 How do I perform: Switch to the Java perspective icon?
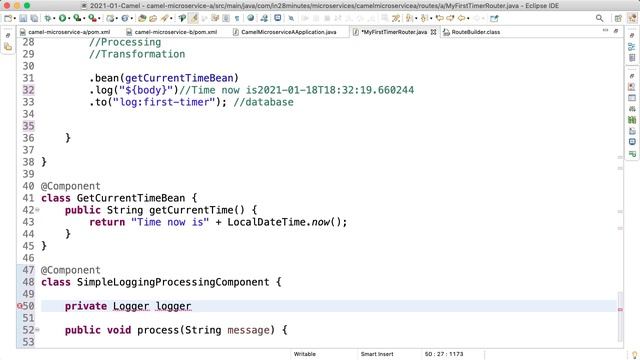[x=632, y=18]
